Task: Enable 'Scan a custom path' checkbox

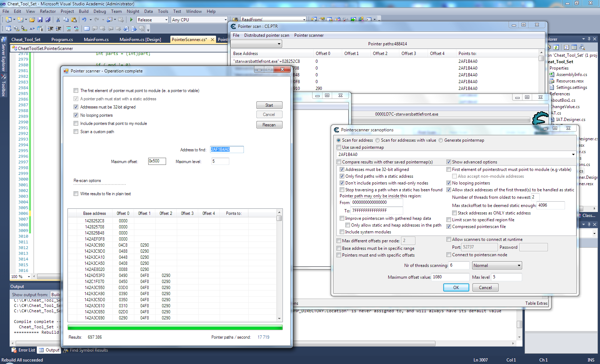Action: (x=76, y=132)
